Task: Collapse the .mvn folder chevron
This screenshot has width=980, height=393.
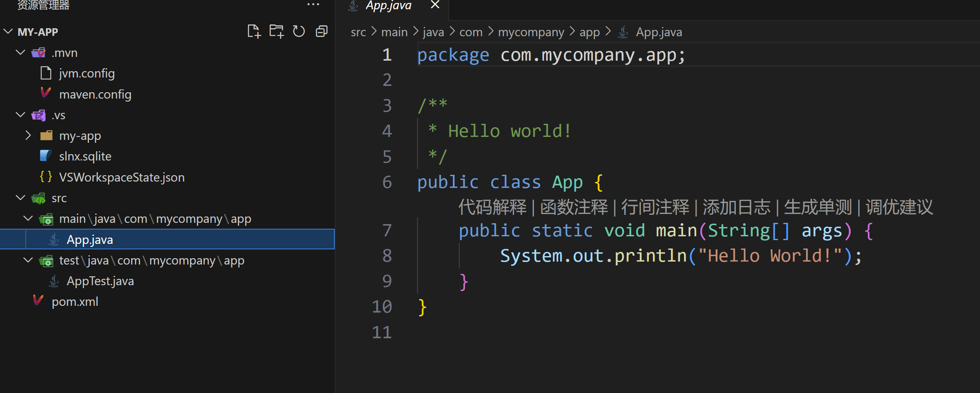Action: click(x=20, y=52)
